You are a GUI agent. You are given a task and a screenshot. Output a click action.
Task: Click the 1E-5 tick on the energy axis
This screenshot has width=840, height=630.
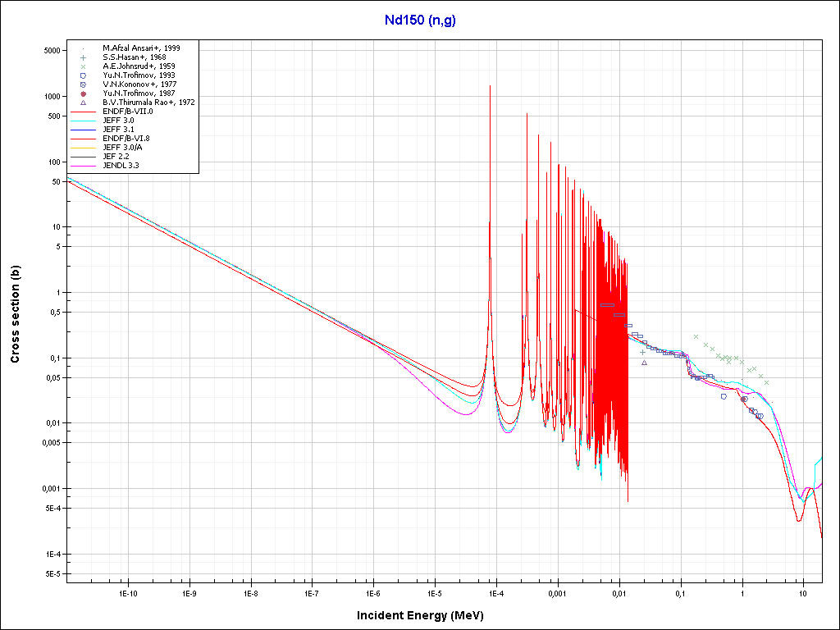click(434, 591)
